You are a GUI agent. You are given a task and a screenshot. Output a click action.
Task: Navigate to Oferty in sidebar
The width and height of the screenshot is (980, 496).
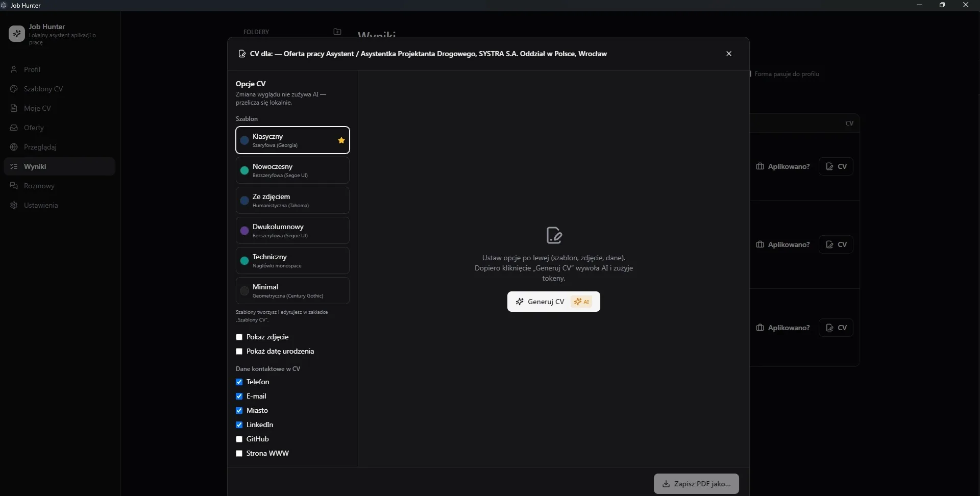[59, 128]
